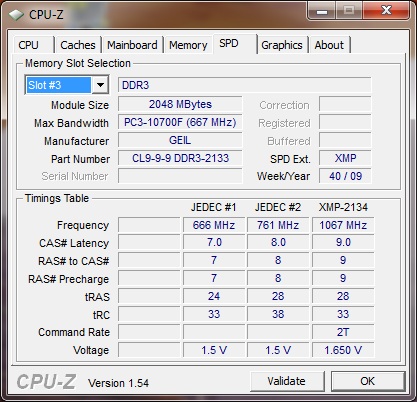This screenshot has width=417, height=402.
Task: Click the JEDEC #2 RAS# to CAS# value 8
Action: pos(278,260)
